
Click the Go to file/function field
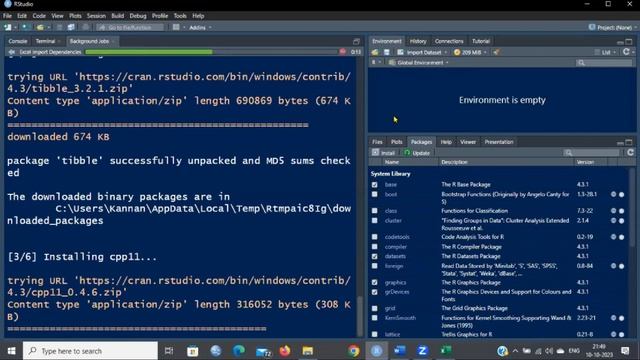130,27
